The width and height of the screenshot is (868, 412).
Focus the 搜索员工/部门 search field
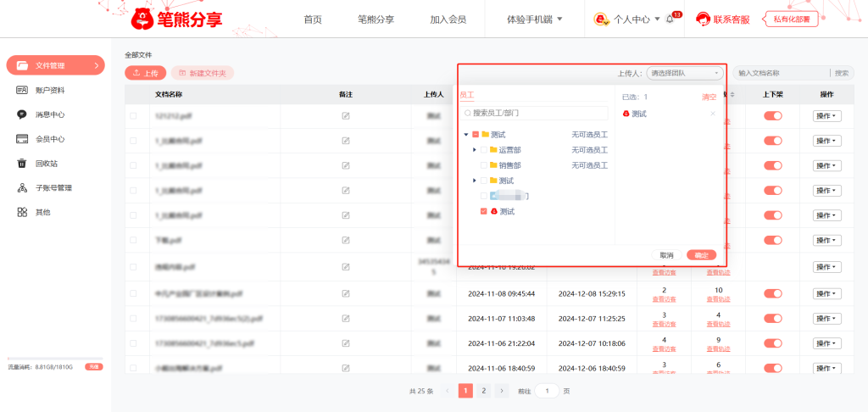click(534, 113)
